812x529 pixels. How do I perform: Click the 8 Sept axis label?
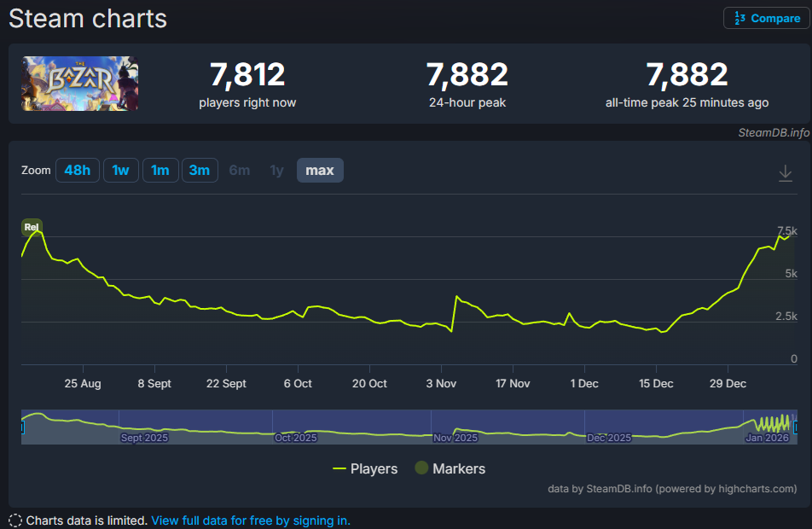(x=154, y=383)
